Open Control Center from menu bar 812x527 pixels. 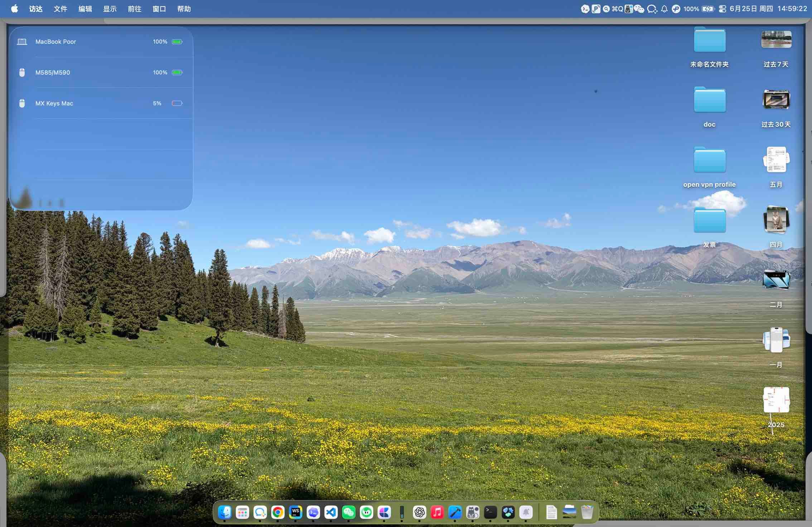click(722, 9)
